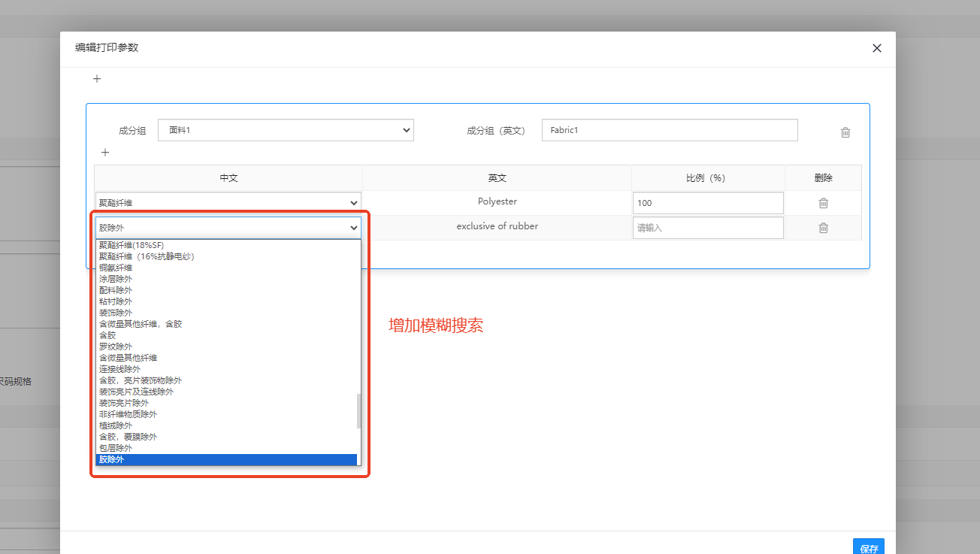This screenshot has width=980, height=554.
Task: Select 聚酯纤维(18%SF) list option
Action: (132, 245)
